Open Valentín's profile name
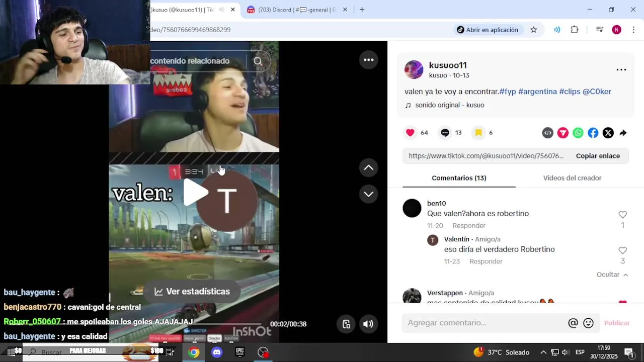 457,239
